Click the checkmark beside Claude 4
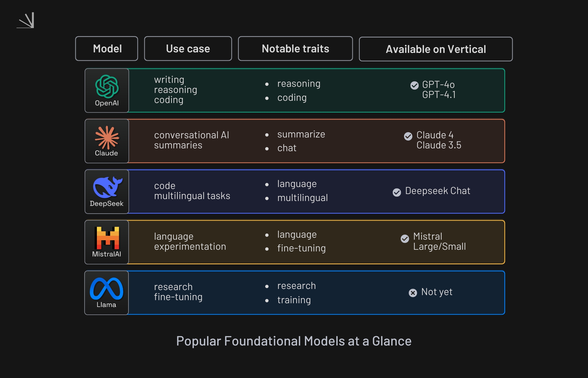This screenshot has height=378, width=588. [408, 136]
